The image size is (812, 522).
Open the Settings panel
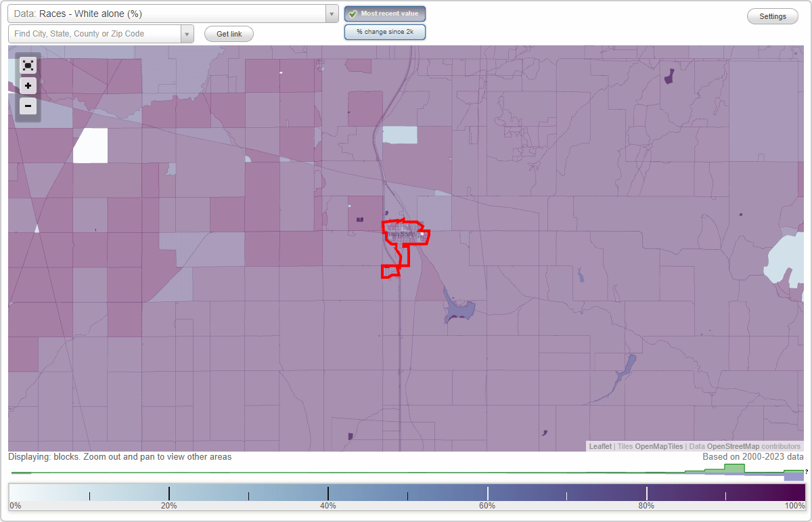coord(772,16)
